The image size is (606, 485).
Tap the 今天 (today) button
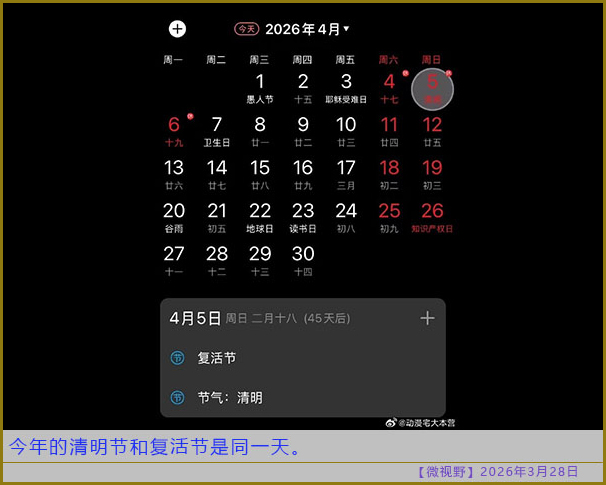246,30
